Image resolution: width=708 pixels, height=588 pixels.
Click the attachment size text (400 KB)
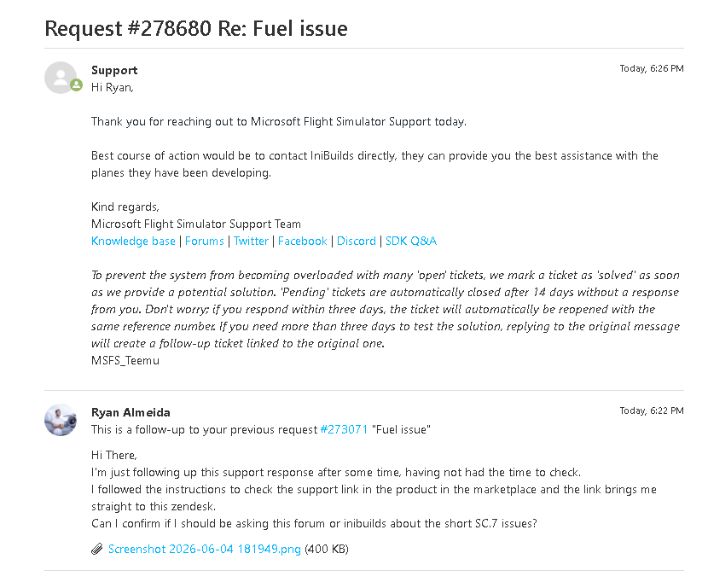point(327,549)
